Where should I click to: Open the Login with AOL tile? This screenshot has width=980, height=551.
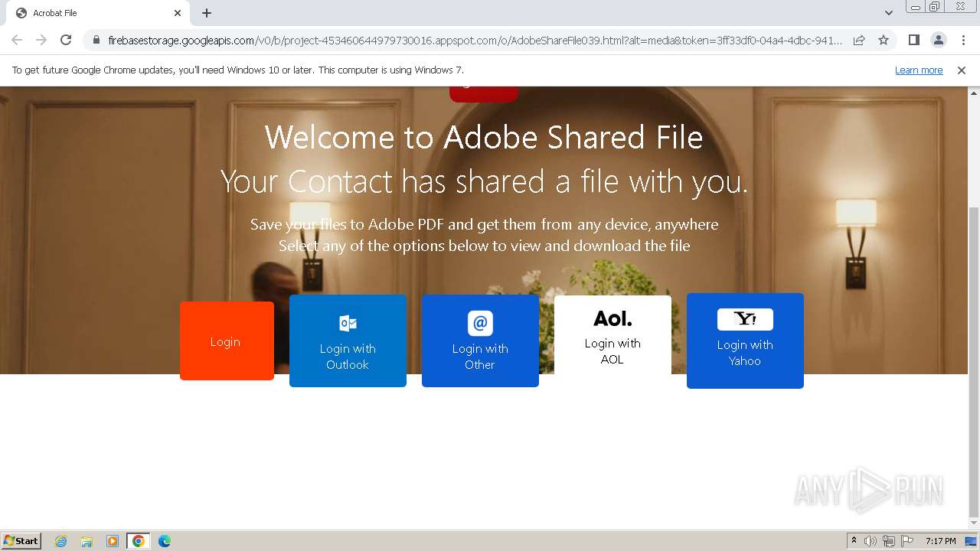coord(612,335)
